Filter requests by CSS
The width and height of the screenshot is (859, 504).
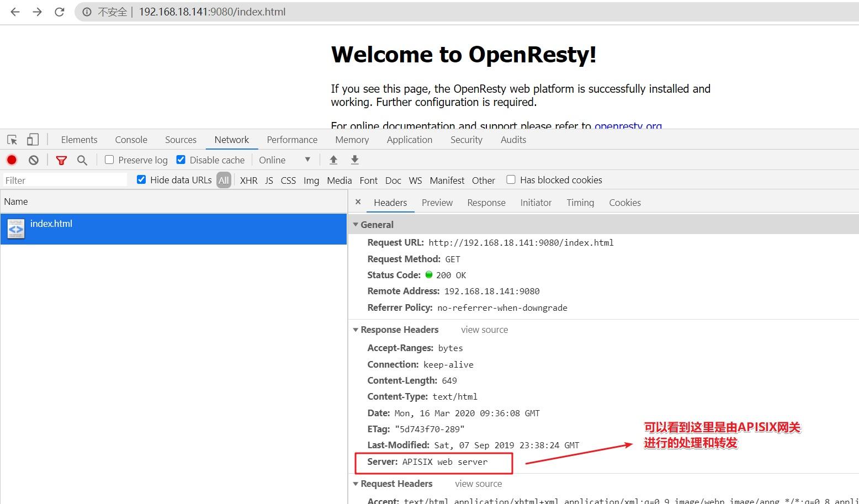pos(288,180)
